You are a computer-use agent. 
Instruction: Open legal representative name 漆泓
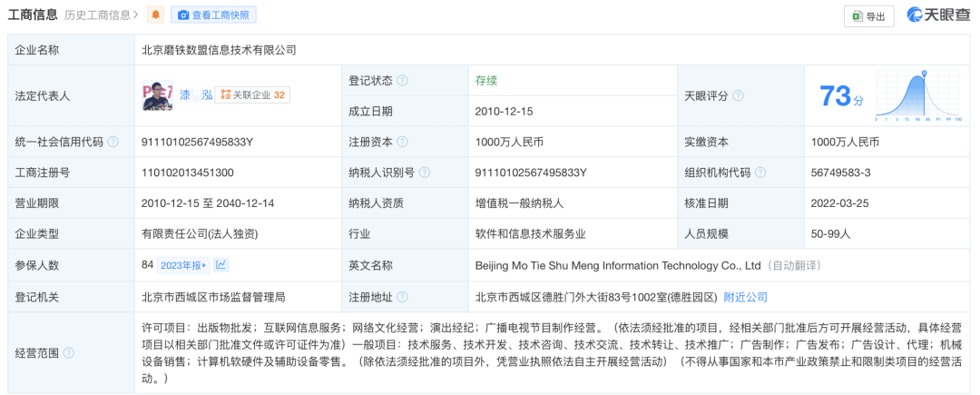tap(196, 95)
